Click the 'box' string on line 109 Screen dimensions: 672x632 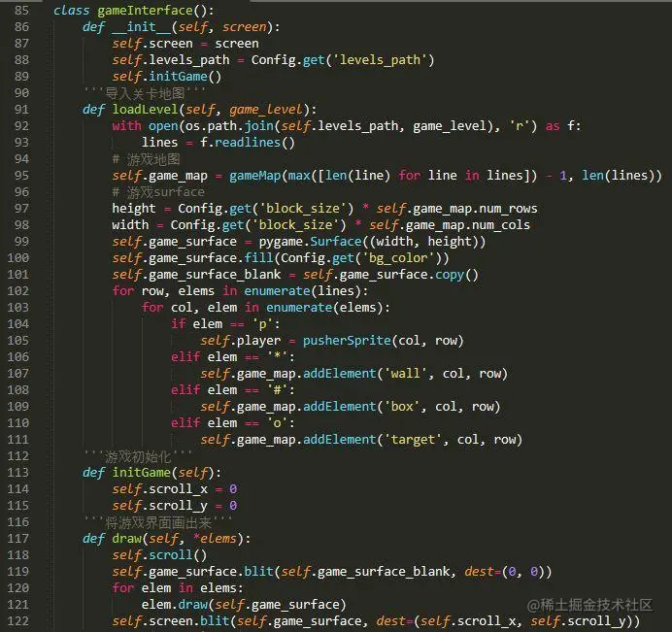coord(402,407)
